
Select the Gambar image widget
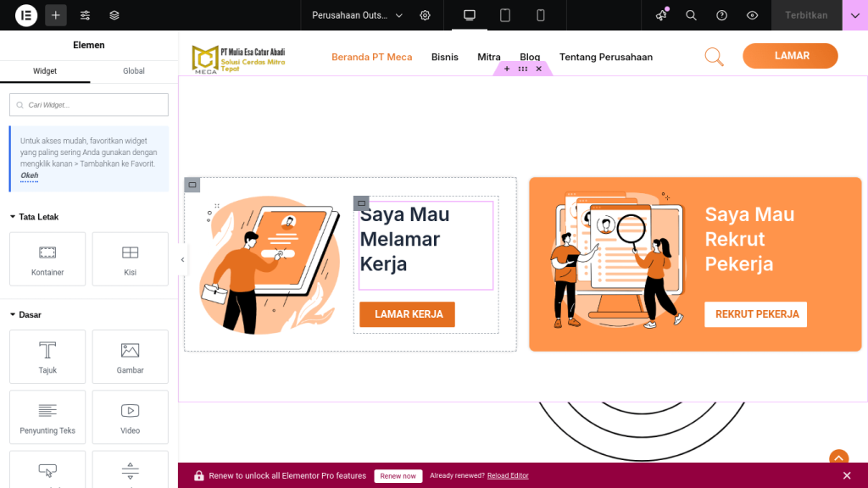(x=130, y=357)
